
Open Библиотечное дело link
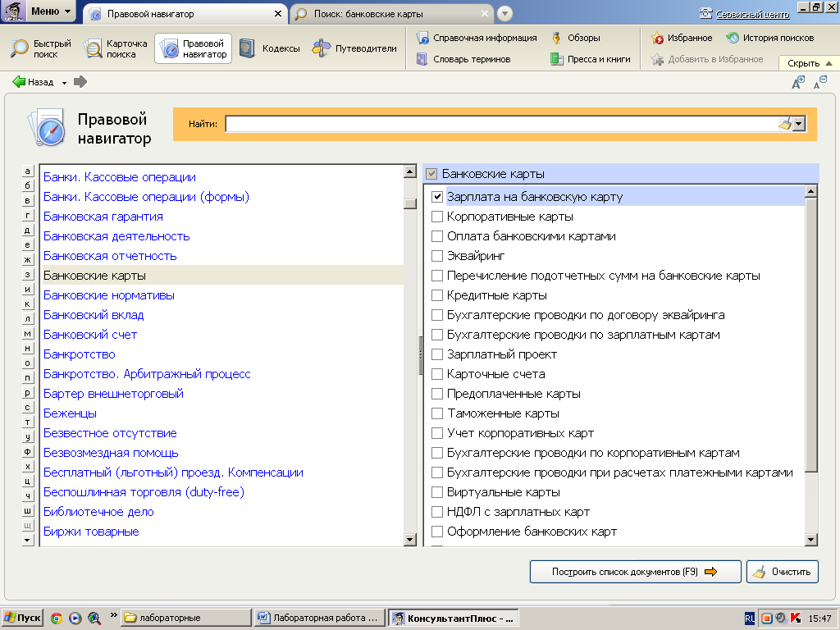pyautogui.click(x=98, y=512)
